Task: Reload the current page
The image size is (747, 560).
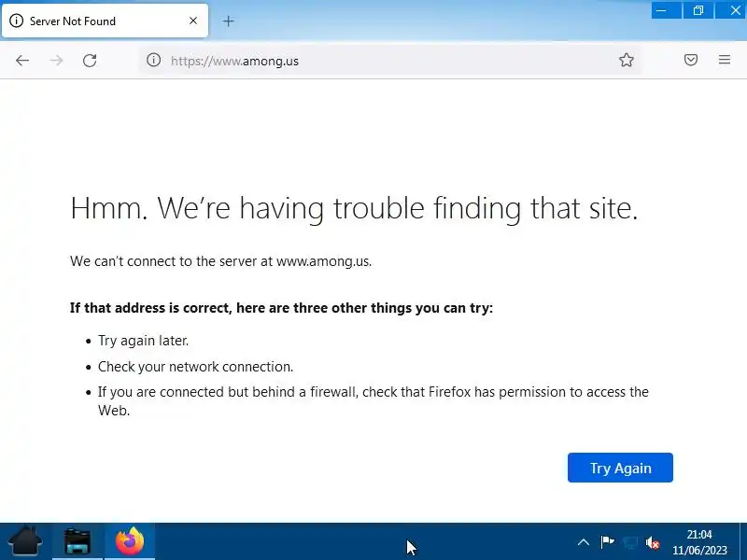Action: click(x=90, y=61)
